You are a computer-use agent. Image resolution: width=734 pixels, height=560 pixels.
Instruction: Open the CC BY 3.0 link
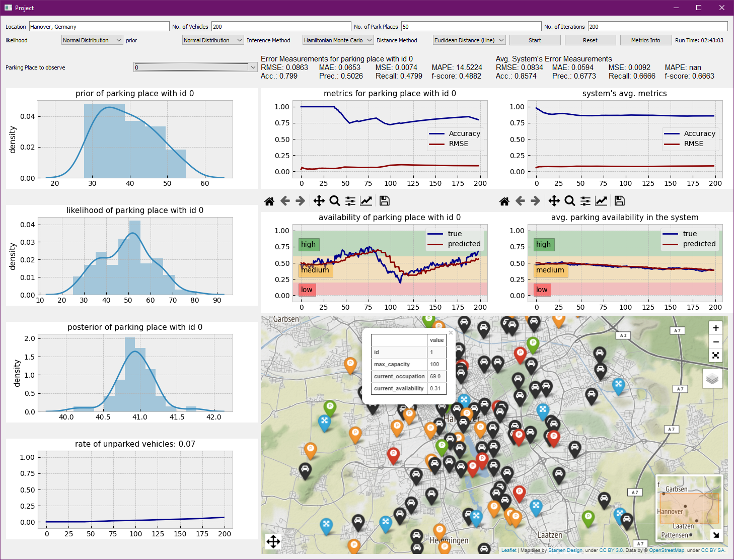coord(611,550)
